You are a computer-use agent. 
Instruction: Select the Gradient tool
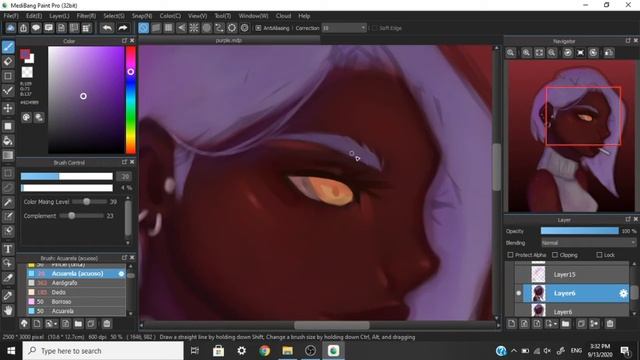(x=8, y=156)
